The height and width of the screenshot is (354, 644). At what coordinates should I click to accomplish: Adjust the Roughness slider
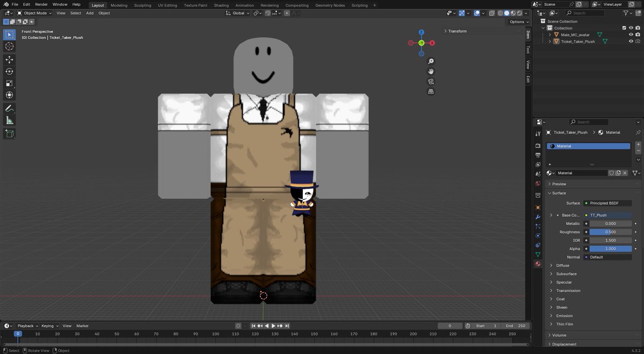pos(610,232)
